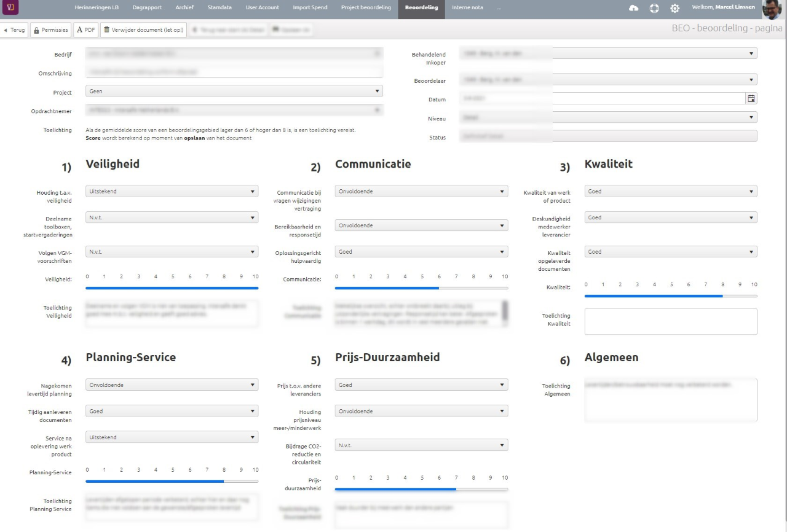The height and width of the screenshot is (532, 787).
Task: Open the Stamdata menu item
Action: (219, 7)
